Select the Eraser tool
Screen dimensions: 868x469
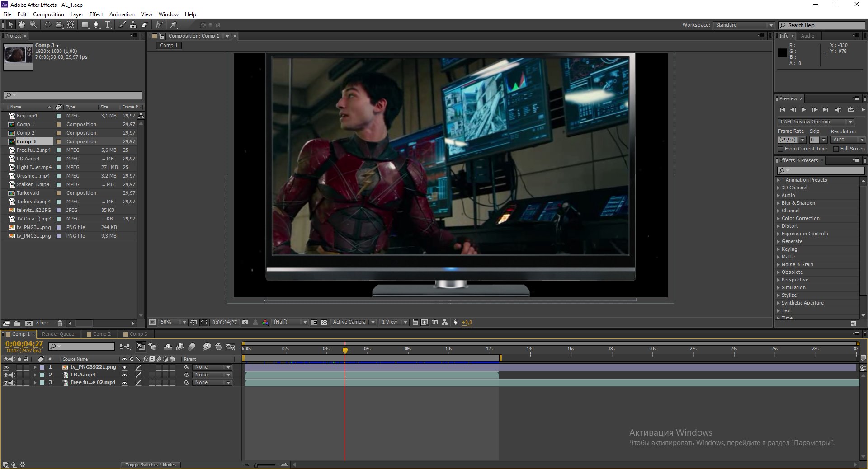[x=145, y=25]
